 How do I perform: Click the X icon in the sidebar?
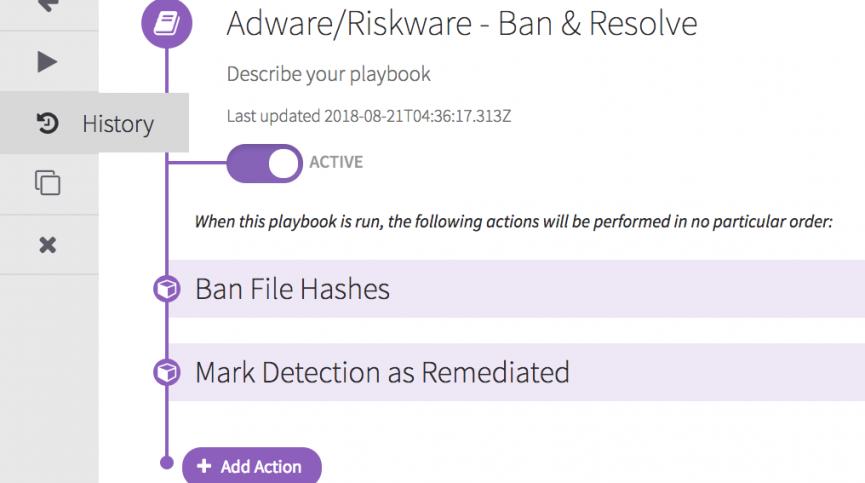tap(47, 244)
